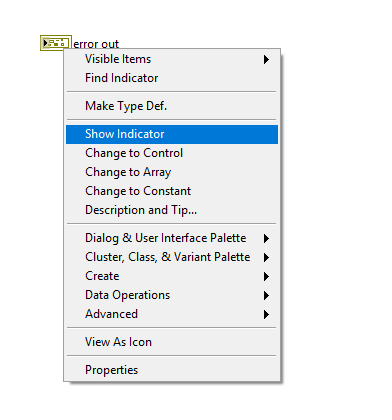Choose Change to Control
392x420 pixels.
172,153
